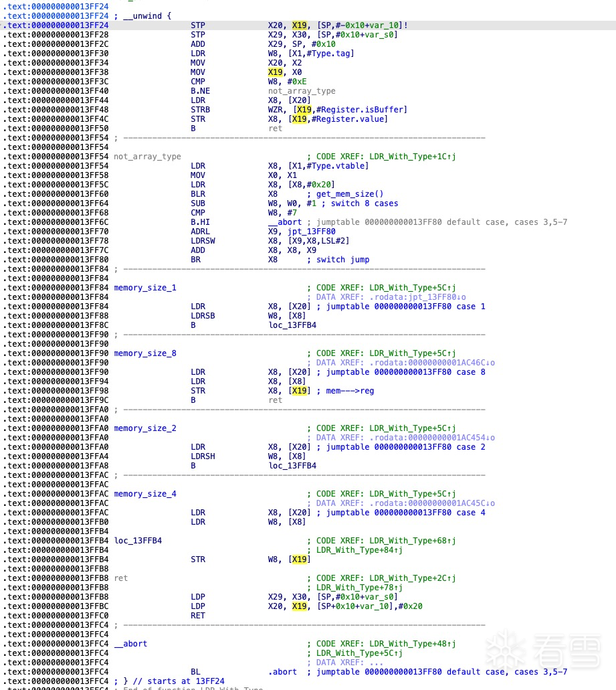This screenshot has width=616, height=690.
Task: Select the RET instruction mnemonic
Action: point(198,616)
